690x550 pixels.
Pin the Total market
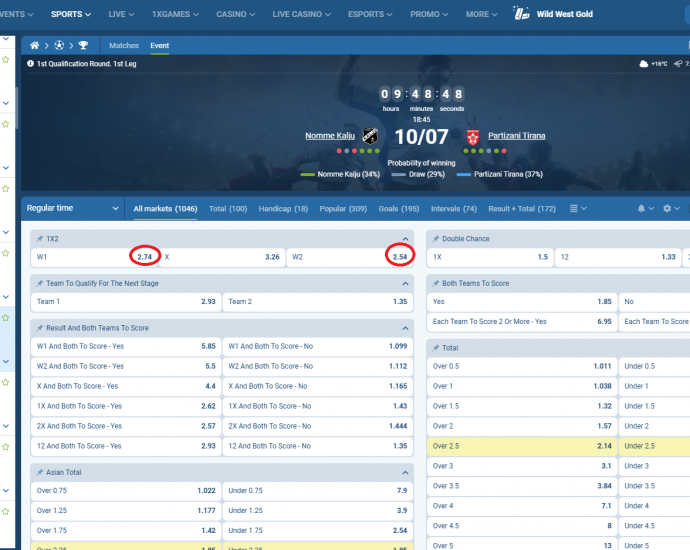436,348
